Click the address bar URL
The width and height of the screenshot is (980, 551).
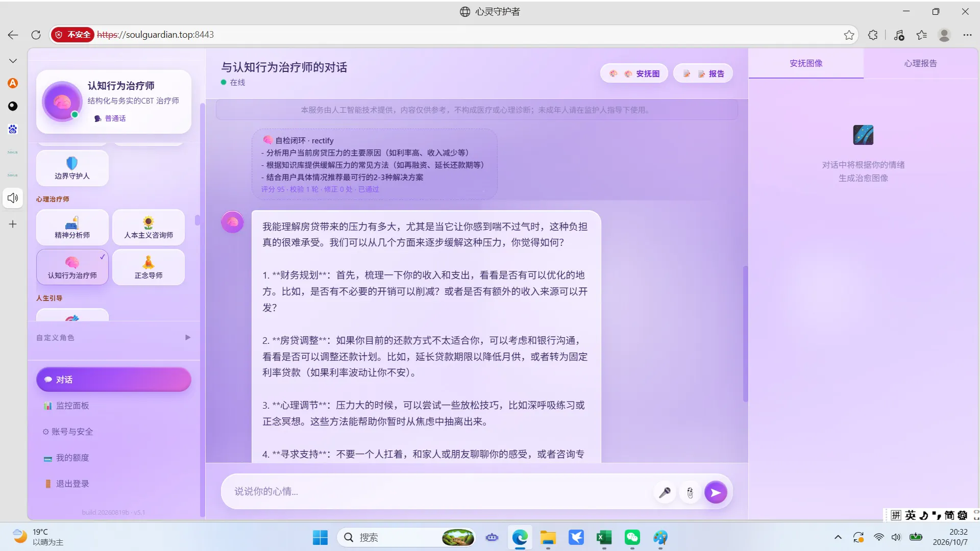155,35
